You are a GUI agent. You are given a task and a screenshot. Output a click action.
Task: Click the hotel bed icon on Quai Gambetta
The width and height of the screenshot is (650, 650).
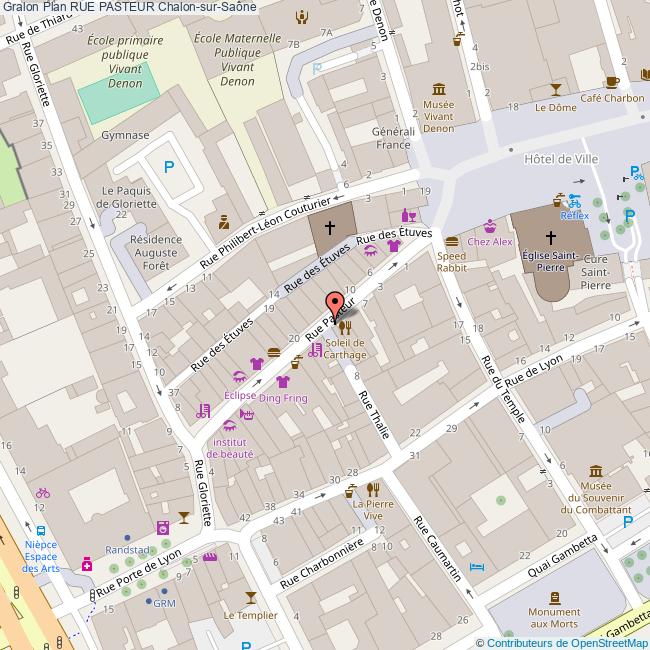click(x=478, y=567)
